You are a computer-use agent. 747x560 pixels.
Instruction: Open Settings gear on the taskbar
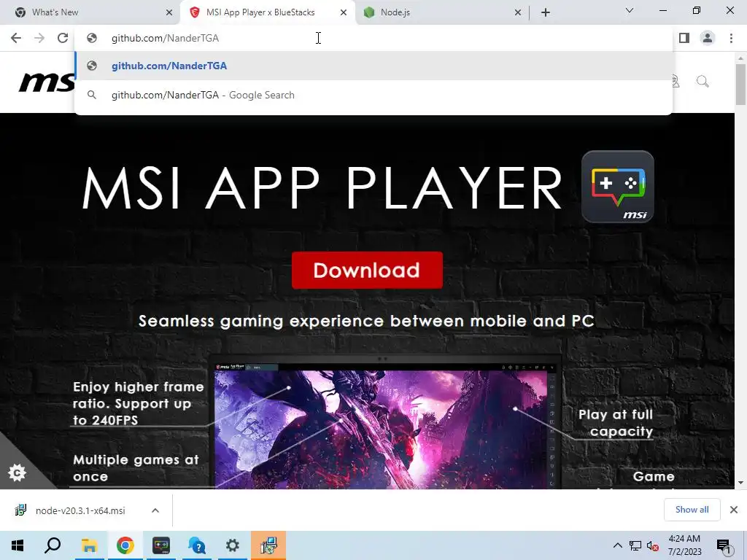(x=233, y=545)
